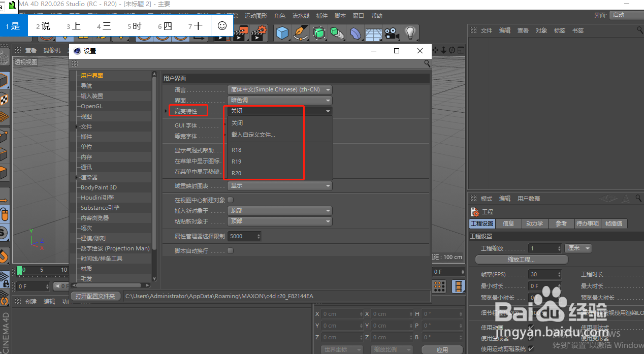Click the viewport move-camera navigation icon
Image resolution: width=644 pixels, height=354 pixels.
pos(436,50)
